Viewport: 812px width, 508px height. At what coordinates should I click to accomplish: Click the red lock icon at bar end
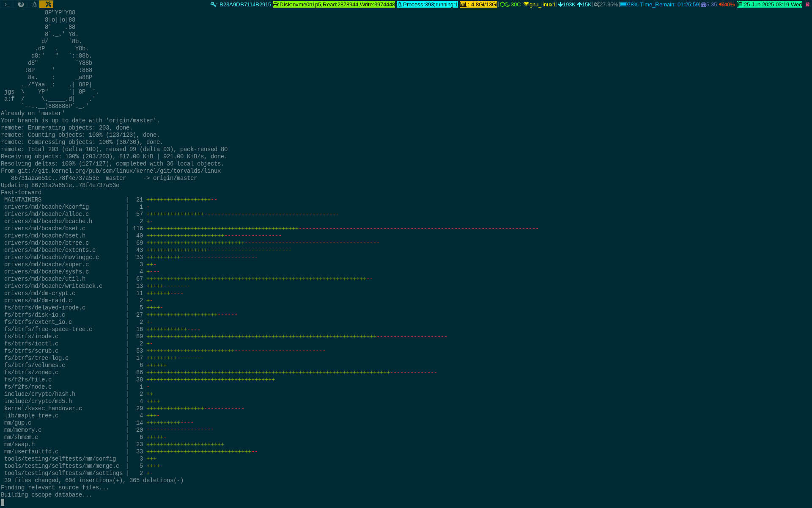pos(807,4)
